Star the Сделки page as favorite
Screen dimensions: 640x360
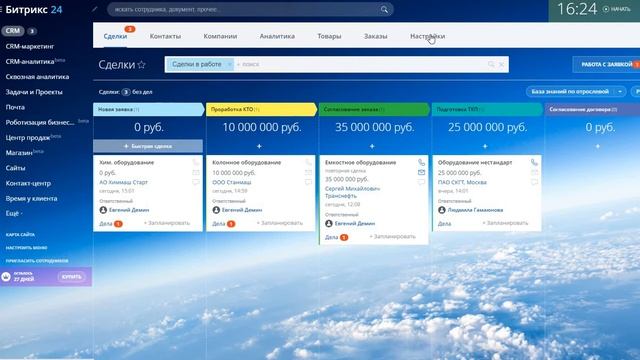pos(142,64)
